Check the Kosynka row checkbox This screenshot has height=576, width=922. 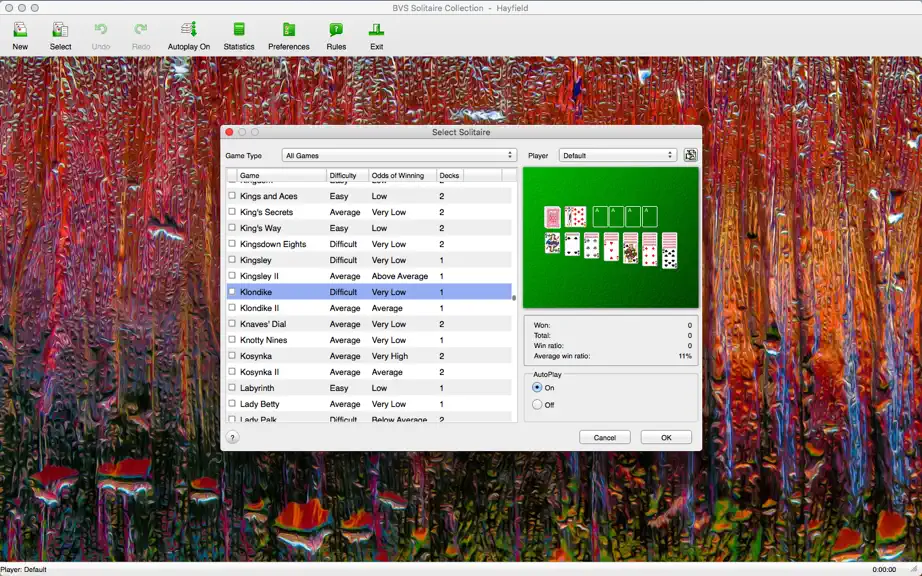click(232, 356)
